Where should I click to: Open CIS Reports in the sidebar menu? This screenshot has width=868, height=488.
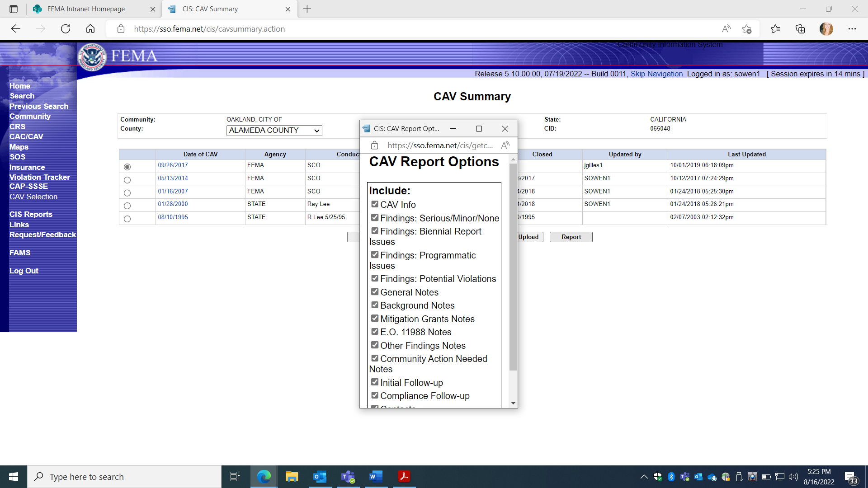tap(31, 214)
